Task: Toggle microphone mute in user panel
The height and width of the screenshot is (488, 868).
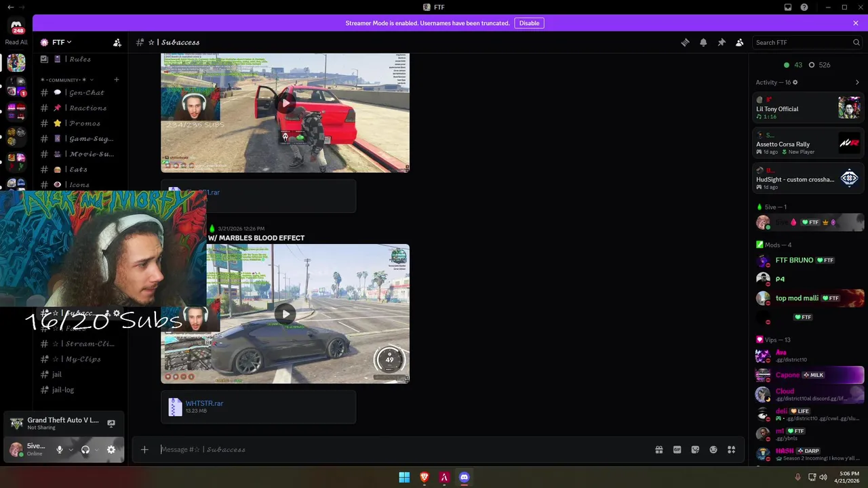Action: coord(60,449)
